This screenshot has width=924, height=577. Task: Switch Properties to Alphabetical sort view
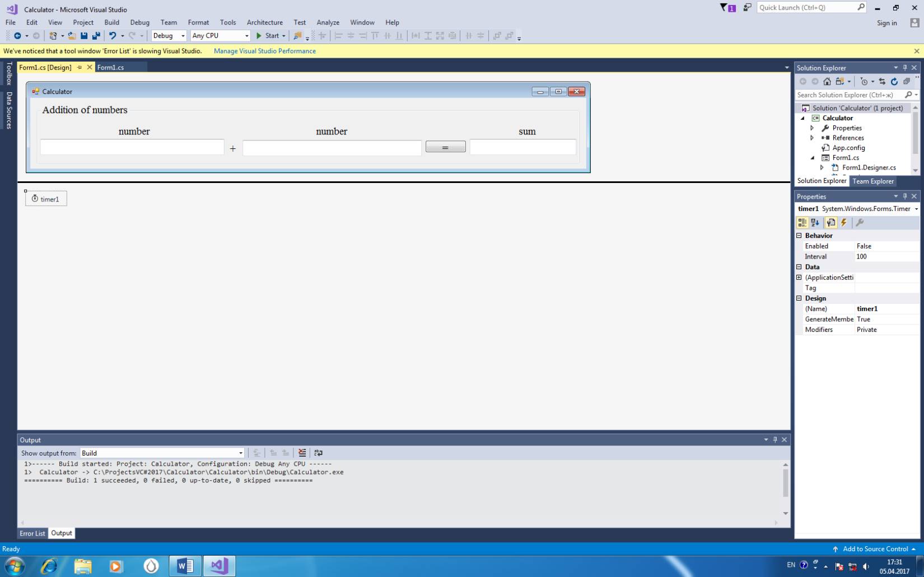click(815, 223)
